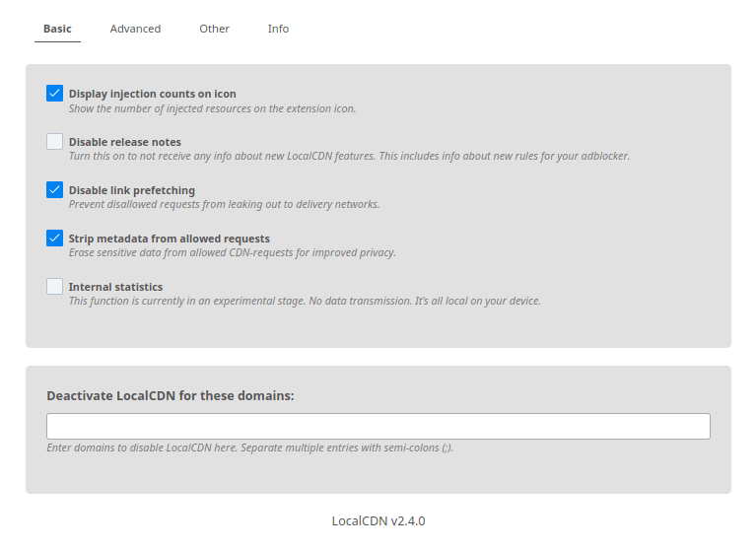The width and height of the screenshot is (756, 550).
Task: Open the Advanced tab
Action: (135, 29)
